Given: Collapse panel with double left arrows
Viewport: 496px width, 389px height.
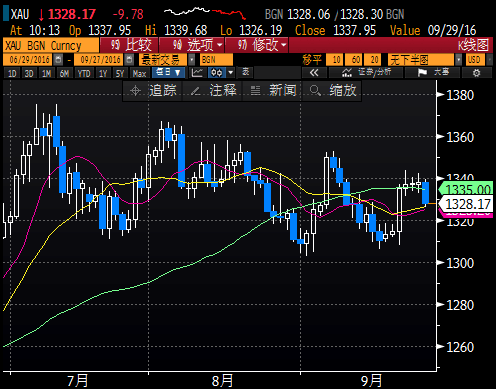Looking at the screenshot, I should 314,73.
